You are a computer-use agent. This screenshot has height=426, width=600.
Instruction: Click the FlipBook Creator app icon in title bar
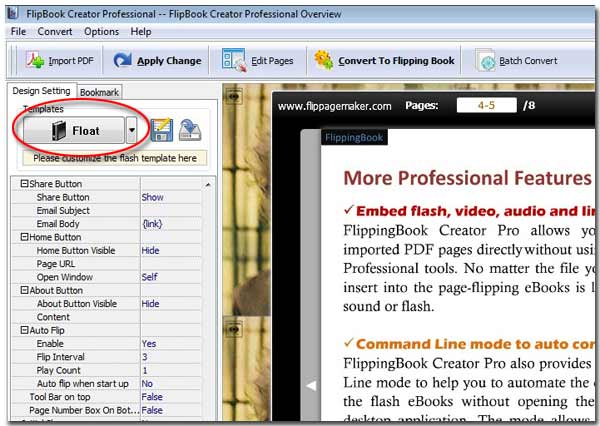tap(13, 13)
